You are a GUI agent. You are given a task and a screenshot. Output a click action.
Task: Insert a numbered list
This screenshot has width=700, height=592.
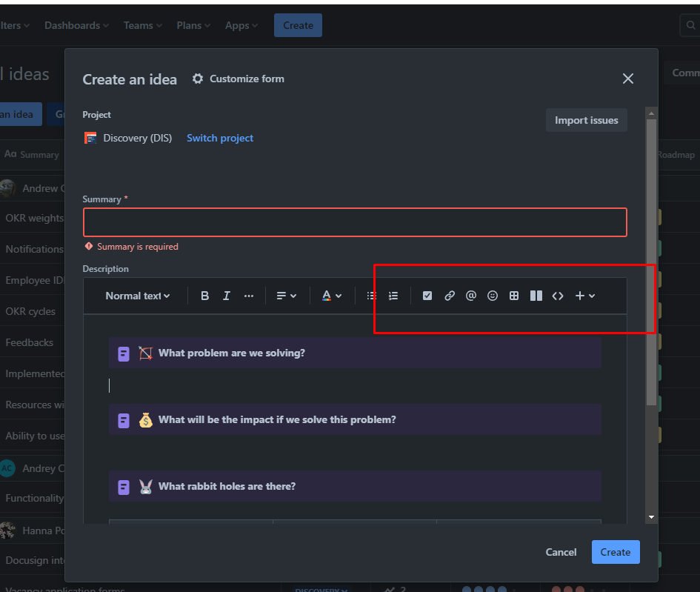(x=393, y=296)
